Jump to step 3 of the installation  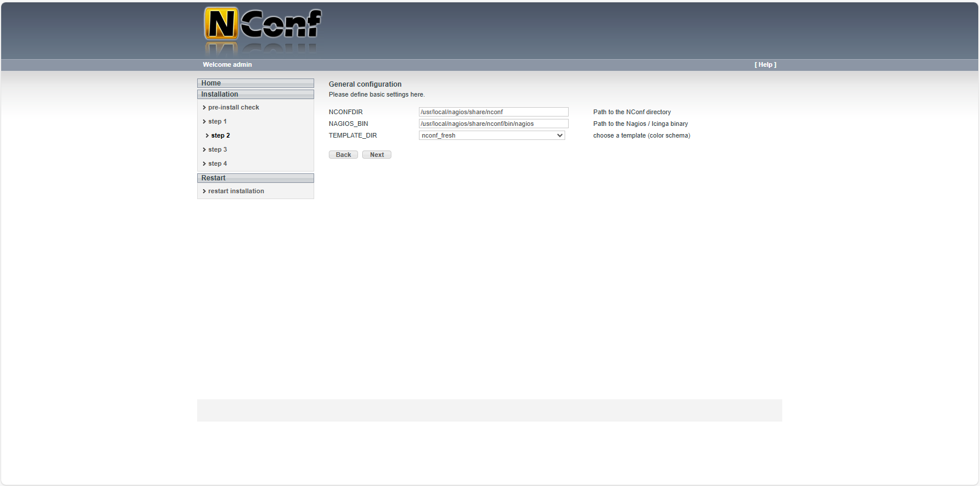point(217,150)
